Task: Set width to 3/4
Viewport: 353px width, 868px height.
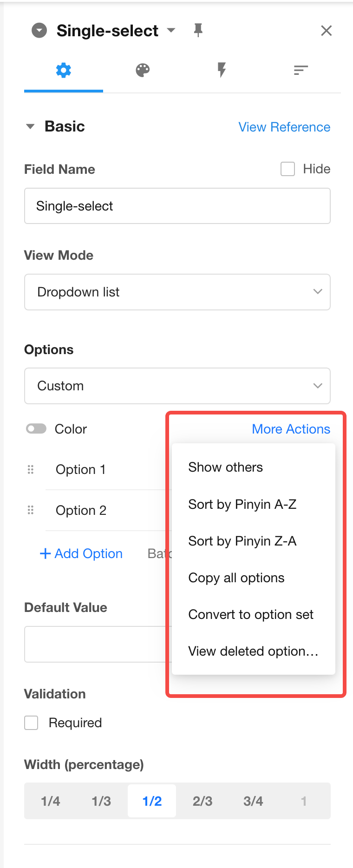Action: click(253, 801)
